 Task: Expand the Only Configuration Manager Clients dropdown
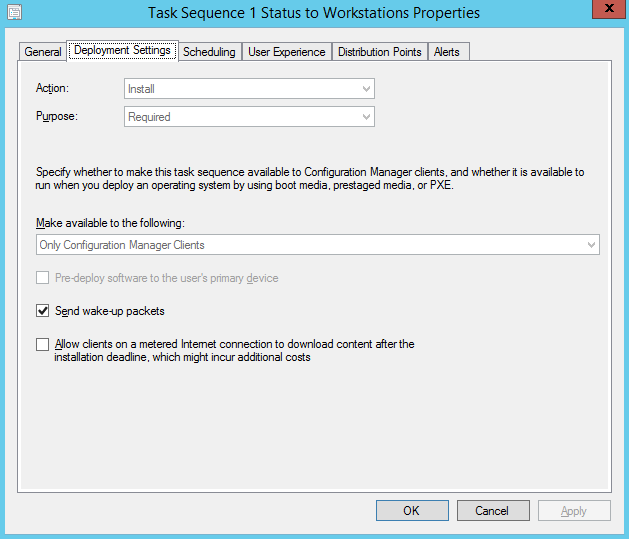coord(317,244)
